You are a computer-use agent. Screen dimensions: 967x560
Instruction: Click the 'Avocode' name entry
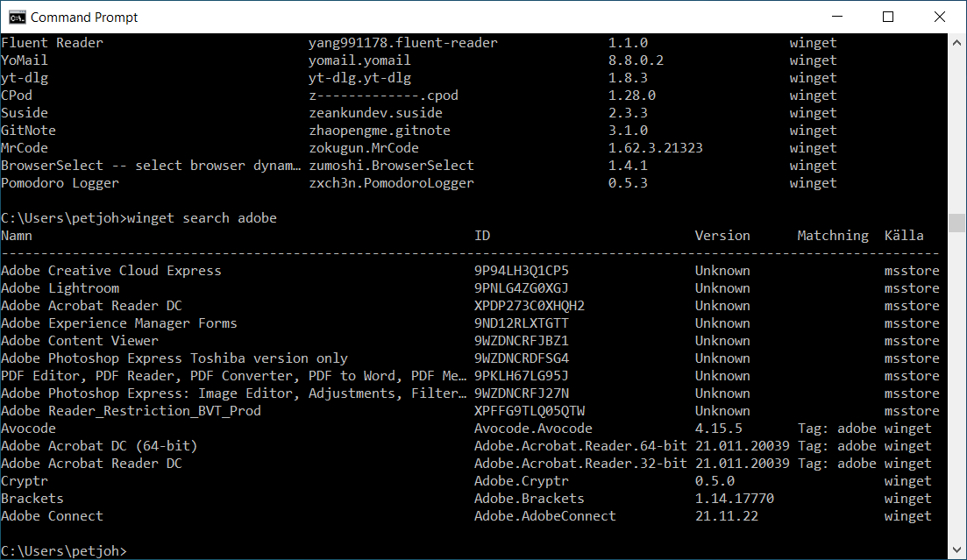(28, 428)
